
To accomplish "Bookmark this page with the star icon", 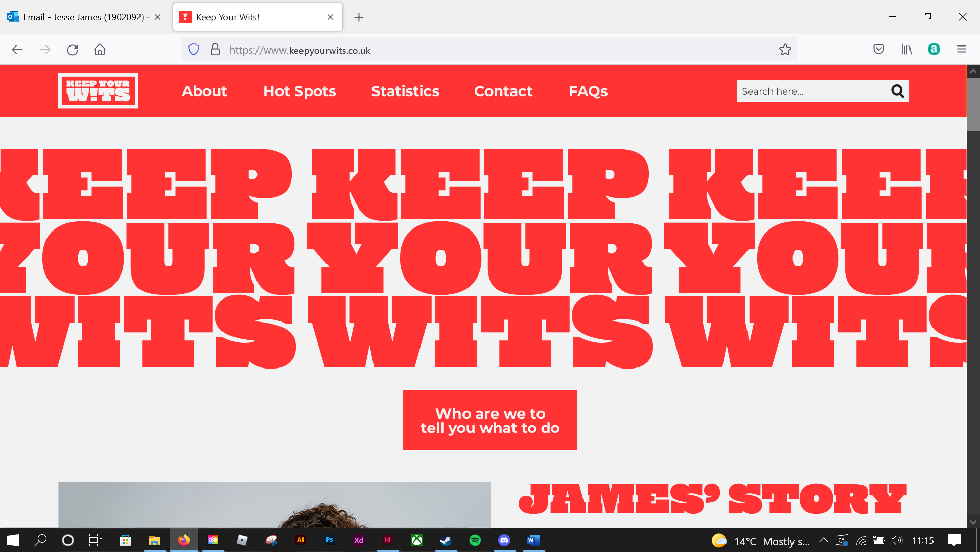I will [785, 50].
